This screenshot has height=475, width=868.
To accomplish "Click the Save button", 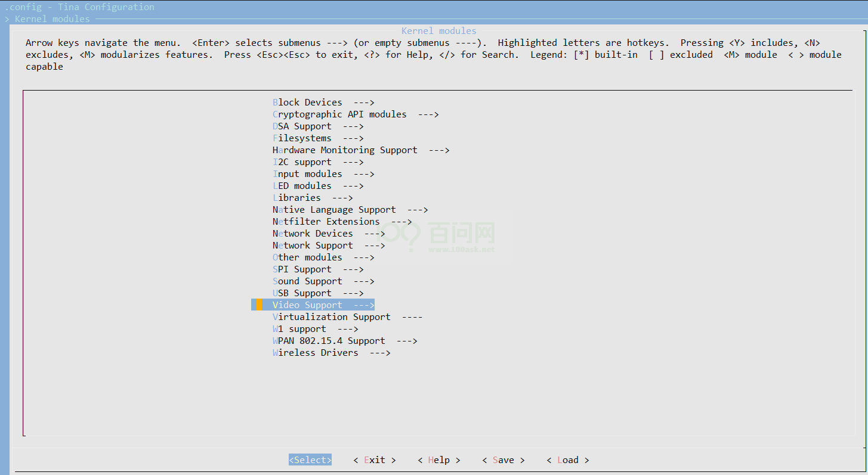I will (x=503, y=460).
